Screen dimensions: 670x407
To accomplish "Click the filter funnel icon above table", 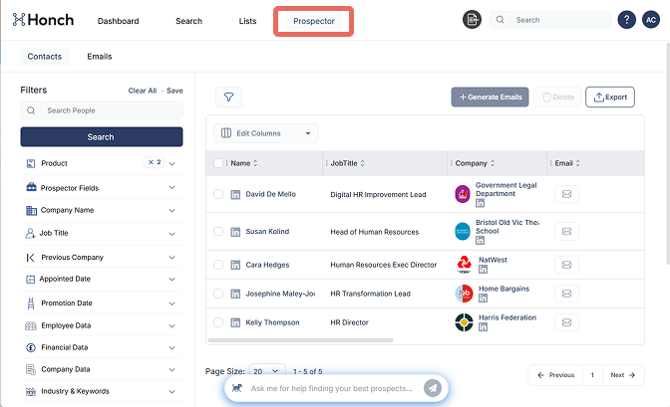I will (x=228, y=97).
